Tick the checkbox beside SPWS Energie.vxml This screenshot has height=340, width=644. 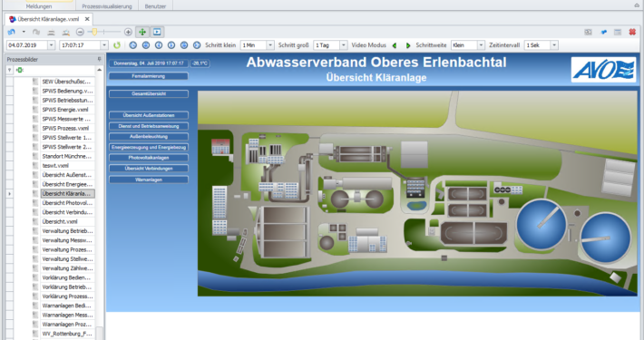pyautogui.click(x=35, y=110)
